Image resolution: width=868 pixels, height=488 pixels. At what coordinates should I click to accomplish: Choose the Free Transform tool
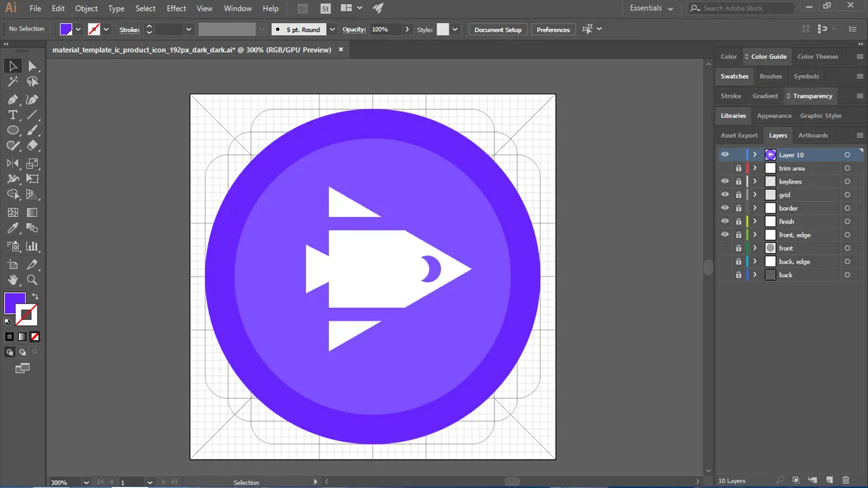tap(33, 179)
